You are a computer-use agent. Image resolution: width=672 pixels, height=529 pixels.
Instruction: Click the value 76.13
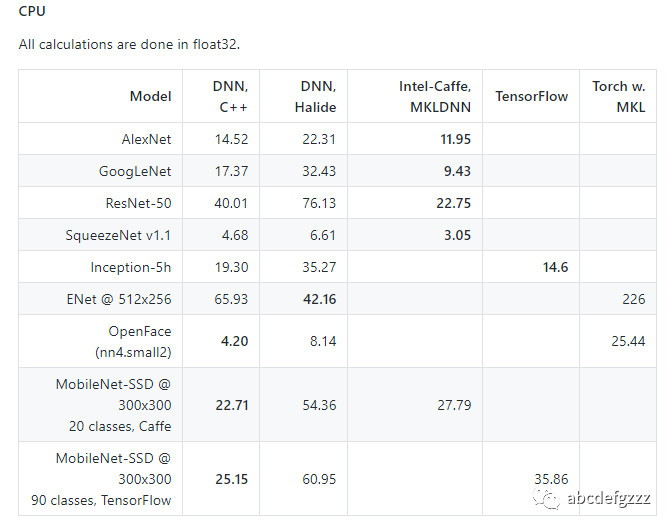pyautogui.click(x=319, y=203)
